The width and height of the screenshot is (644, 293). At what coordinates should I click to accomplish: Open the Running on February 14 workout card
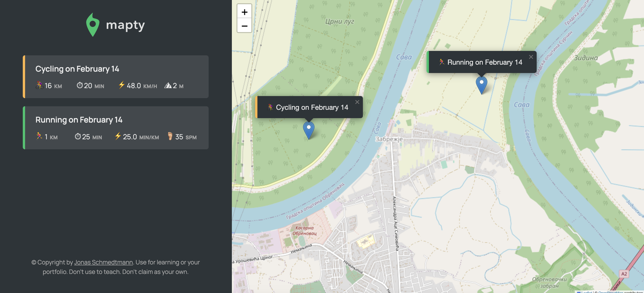pos(116,128)
